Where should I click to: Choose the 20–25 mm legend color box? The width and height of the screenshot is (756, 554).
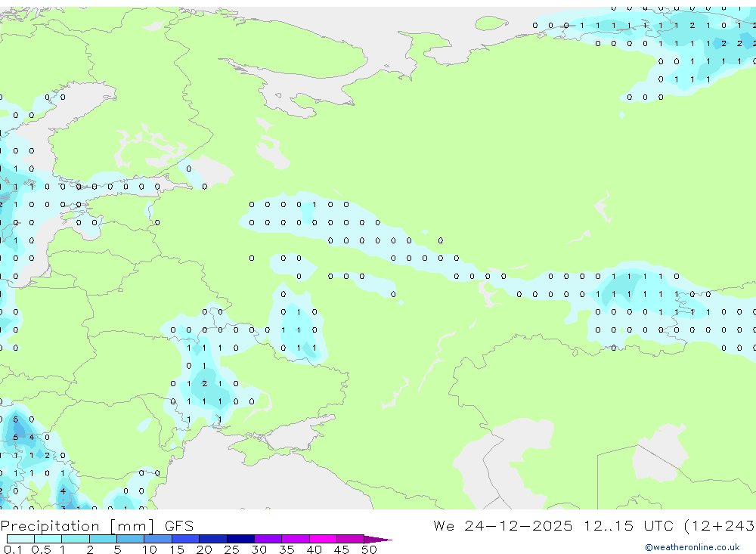(213, 539)
